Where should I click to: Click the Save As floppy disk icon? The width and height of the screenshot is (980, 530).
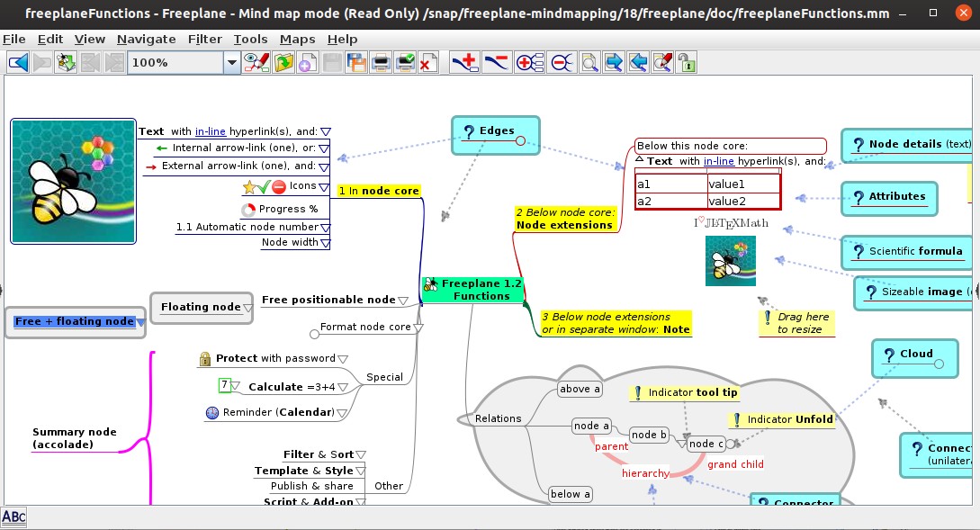(x=356, y=62)
